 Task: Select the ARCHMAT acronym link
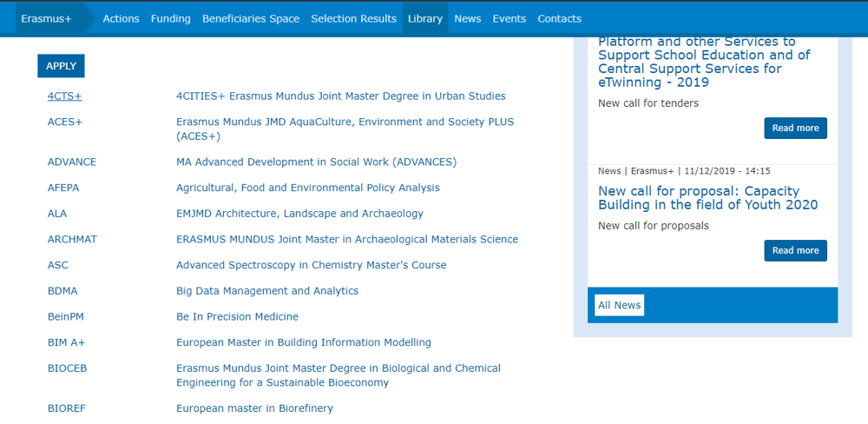coord(72,240)
